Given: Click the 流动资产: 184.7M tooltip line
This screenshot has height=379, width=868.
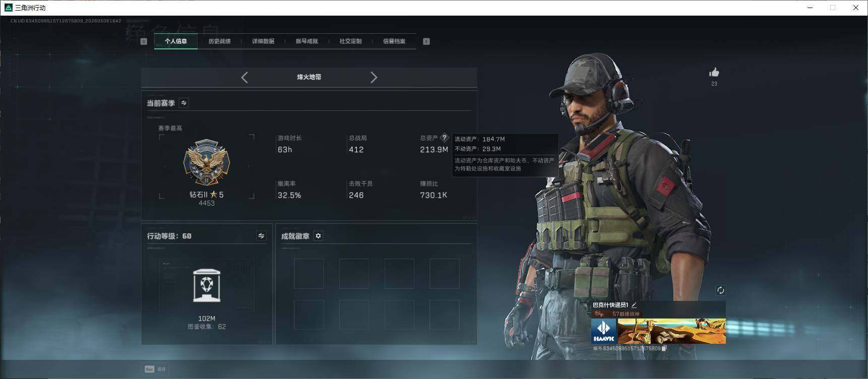Looking at the screenshot, I should 480,139.
